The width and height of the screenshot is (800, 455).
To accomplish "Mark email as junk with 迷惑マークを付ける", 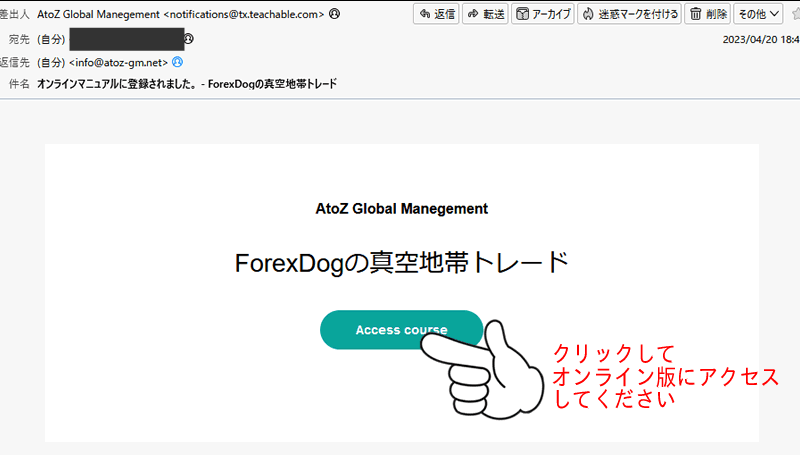I will [x=629, y=14].
